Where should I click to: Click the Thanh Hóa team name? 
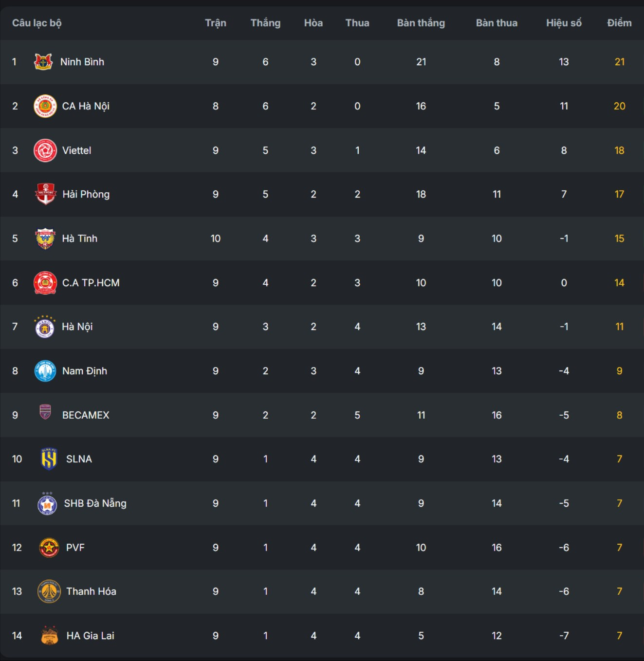(91, 591)
